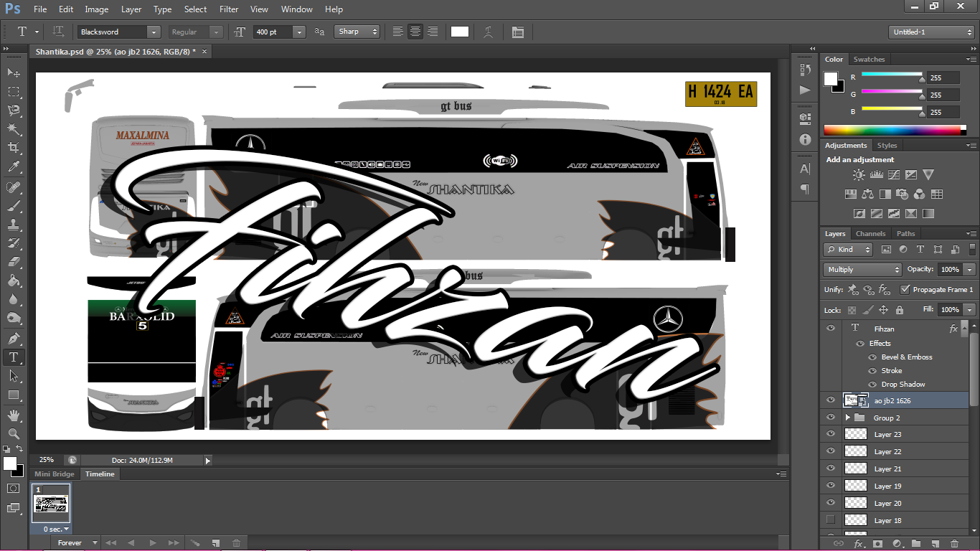Viewport: 980px width, 551px height.
Task: Select the Hand tool
Action: coord(14,415)
